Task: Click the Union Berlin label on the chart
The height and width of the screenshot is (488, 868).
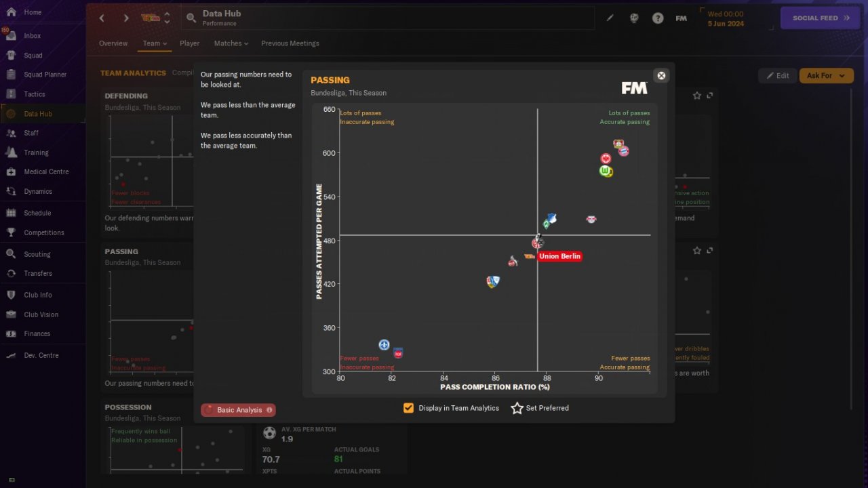Action: pyautogui.click(x=559, y=257)
